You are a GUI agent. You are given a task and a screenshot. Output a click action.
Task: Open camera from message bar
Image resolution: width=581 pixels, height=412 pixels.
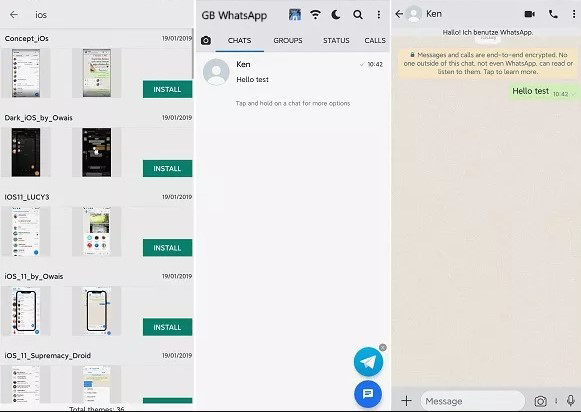[541, 401]
